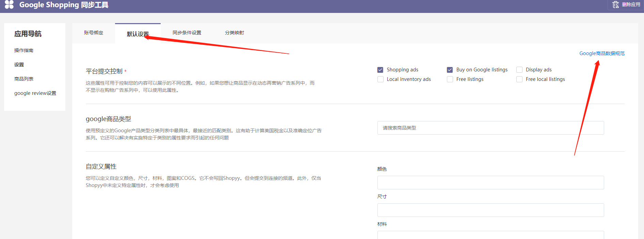Enable the Display ads checkbox

pyautogui.click(x=519, y=70)
